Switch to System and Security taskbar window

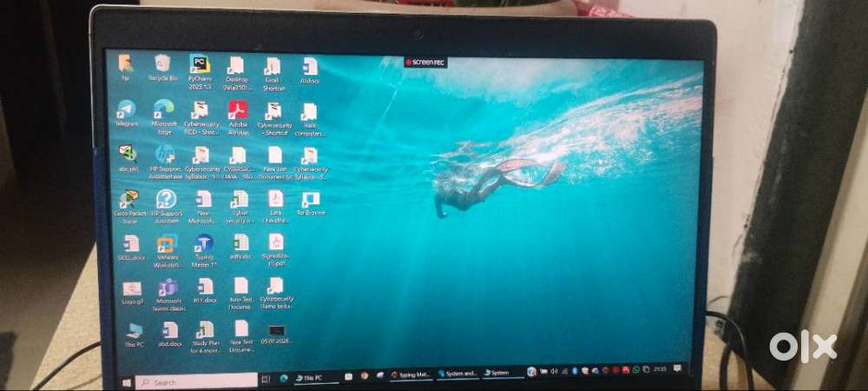tap(457, 374)
